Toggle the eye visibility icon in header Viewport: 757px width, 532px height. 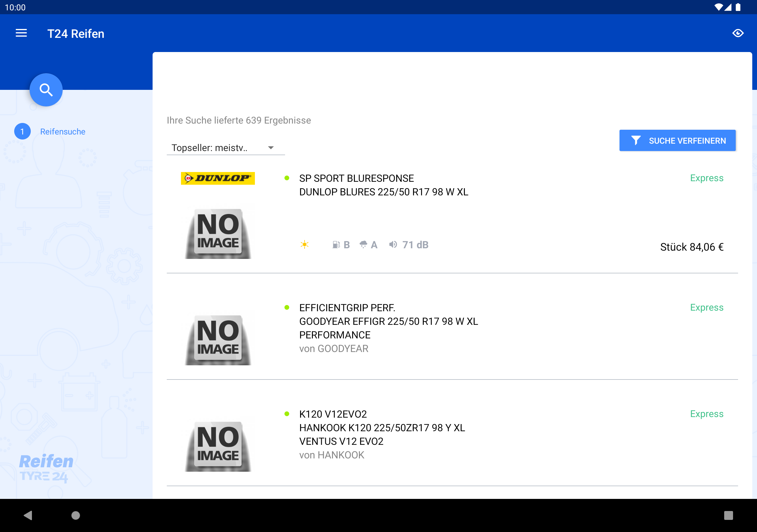point(737,33)
